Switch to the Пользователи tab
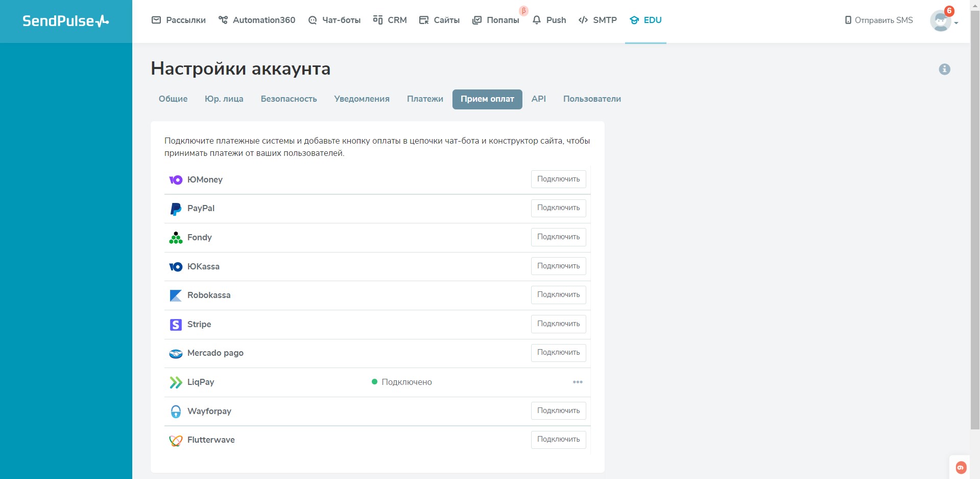The image size is (980, 479). click(x=592, y=99)
